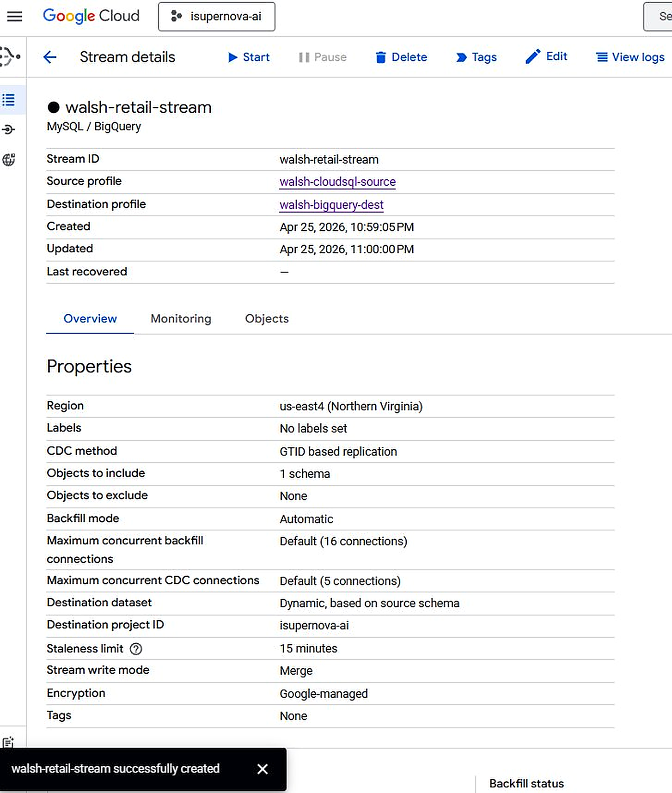Click the Backfill mode value Automatic

[x=306, y=519]
